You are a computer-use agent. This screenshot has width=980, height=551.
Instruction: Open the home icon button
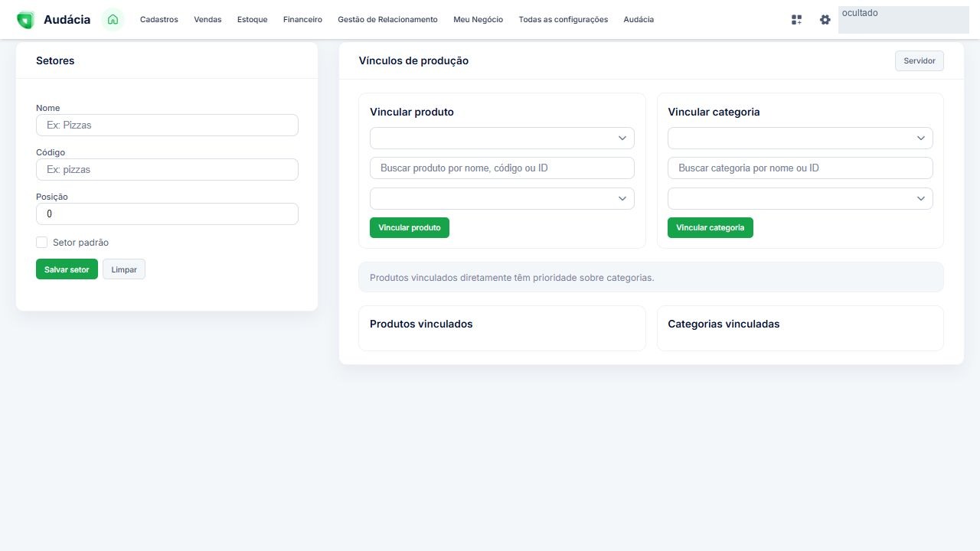[x=113, y=20]
